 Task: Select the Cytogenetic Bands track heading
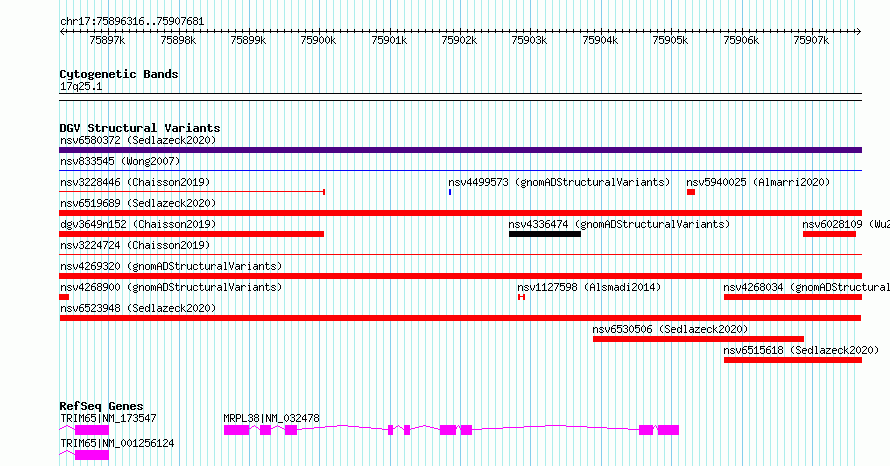point(119,74)
